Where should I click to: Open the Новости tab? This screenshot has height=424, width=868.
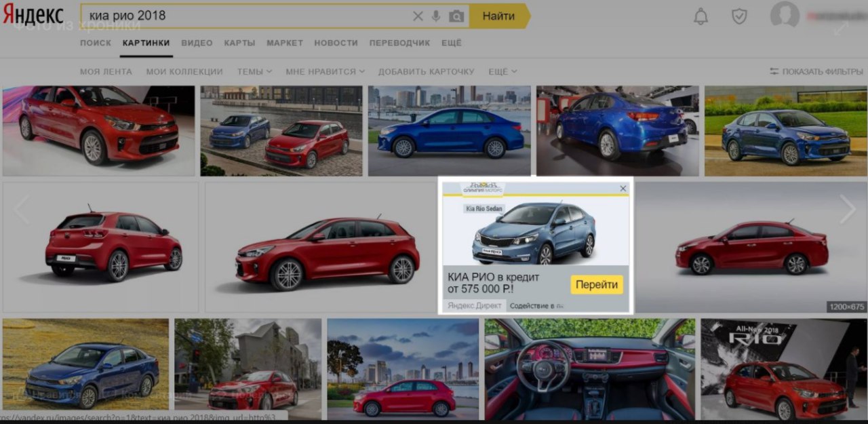click(x=336, y=43)
